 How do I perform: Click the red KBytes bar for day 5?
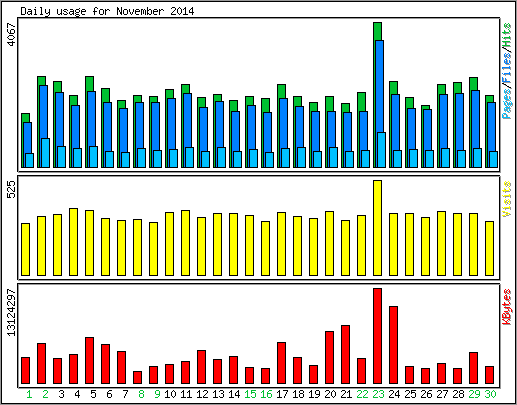[89, 361]
